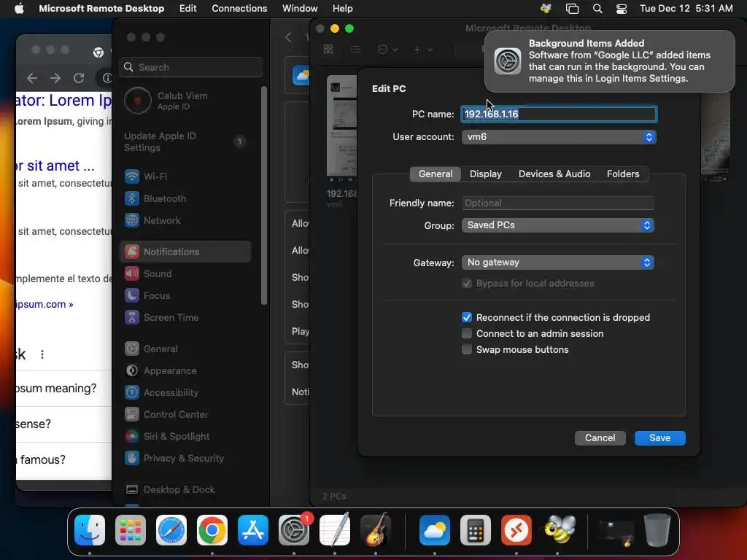The height and width of the screenshot is (560, 747).
Task: Open Google Chrome from the Dock
Action: coord(212,530)
